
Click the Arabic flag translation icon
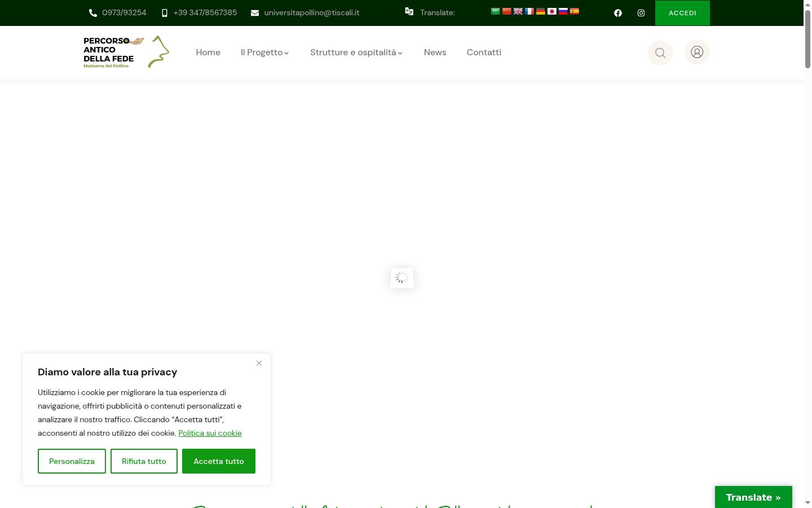pyautogui.click(x=495, y=11)
